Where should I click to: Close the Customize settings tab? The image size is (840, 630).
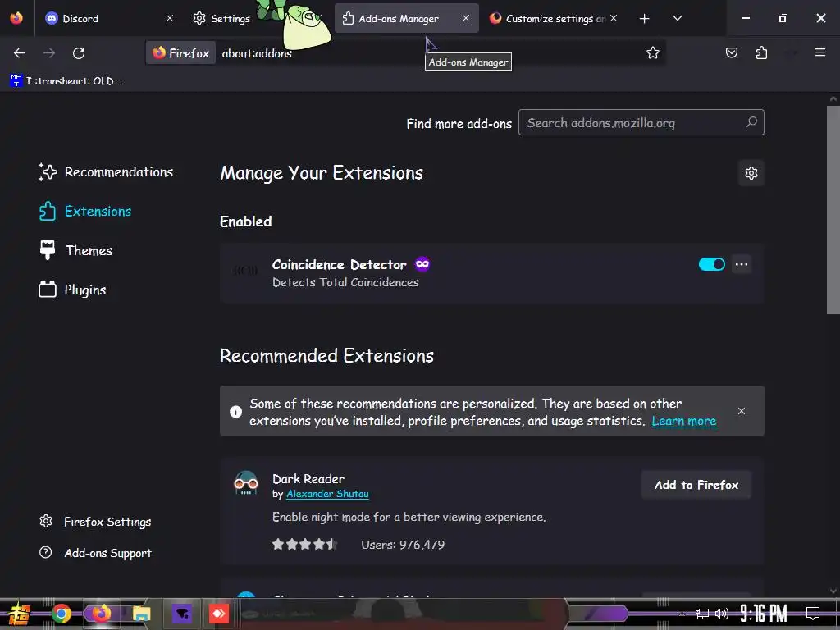pyautogui.click(x=614, y=18)
